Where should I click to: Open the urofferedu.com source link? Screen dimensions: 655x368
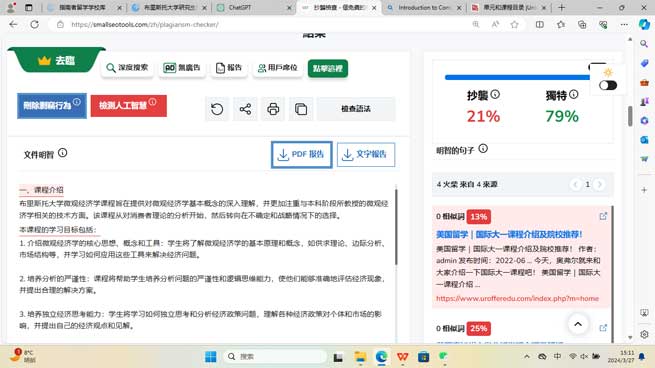click(517, 298)
